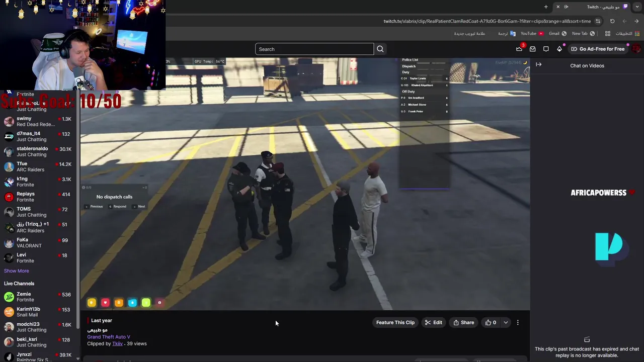Focus the Twitch search field

coord(314,49)
